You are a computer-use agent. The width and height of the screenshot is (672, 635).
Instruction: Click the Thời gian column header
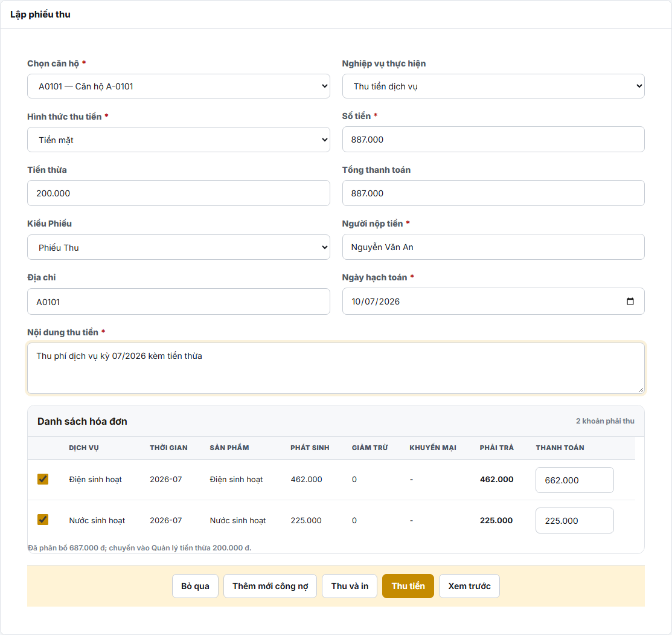[168, 448]
